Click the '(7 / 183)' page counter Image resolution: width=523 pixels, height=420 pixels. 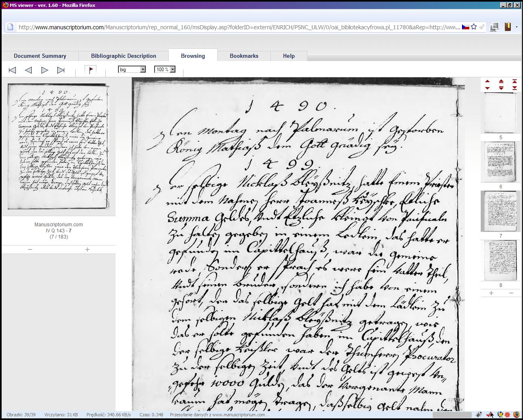click(x=59, y=237)
